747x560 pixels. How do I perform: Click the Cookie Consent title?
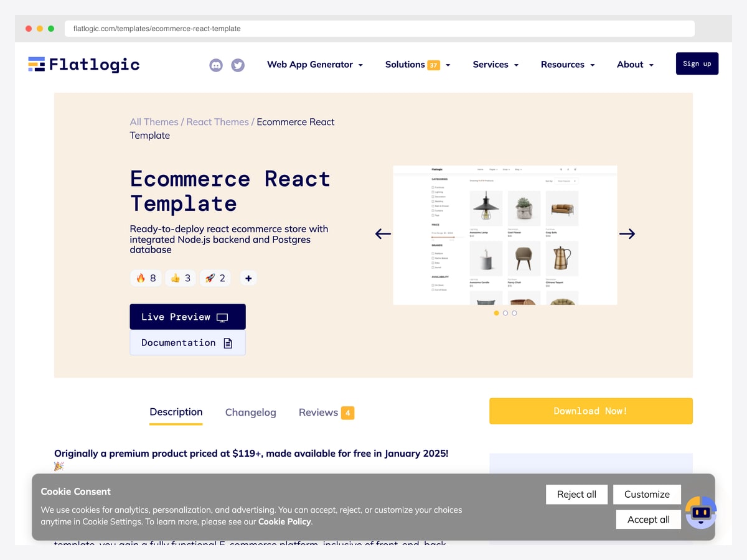click(76, 492)
